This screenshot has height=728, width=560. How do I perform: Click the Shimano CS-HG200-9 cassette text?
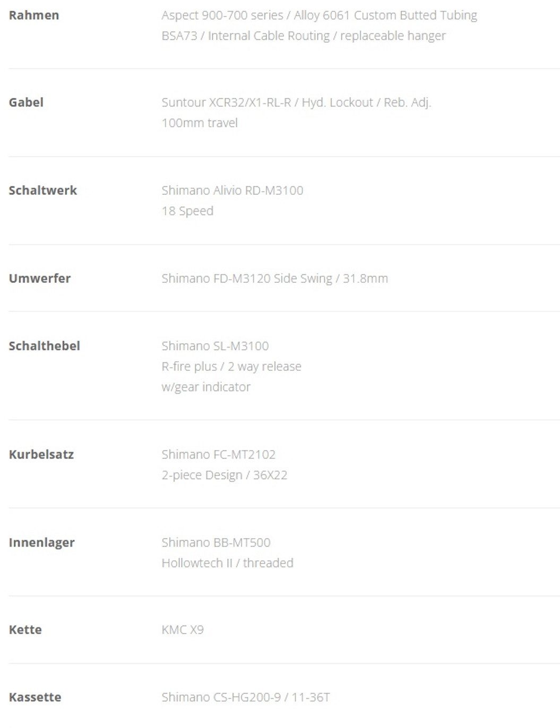(246, 697)
